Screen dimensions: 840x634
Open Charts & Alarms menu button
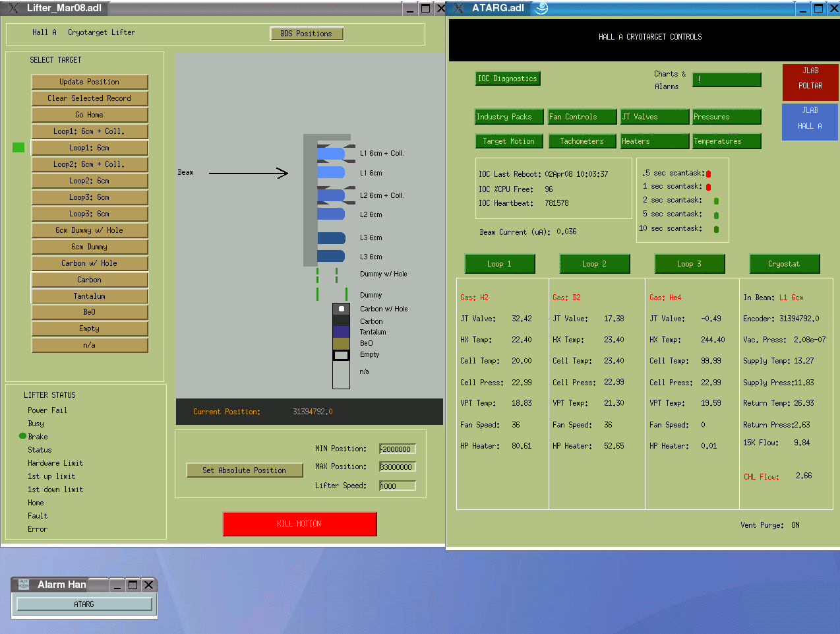727,80
